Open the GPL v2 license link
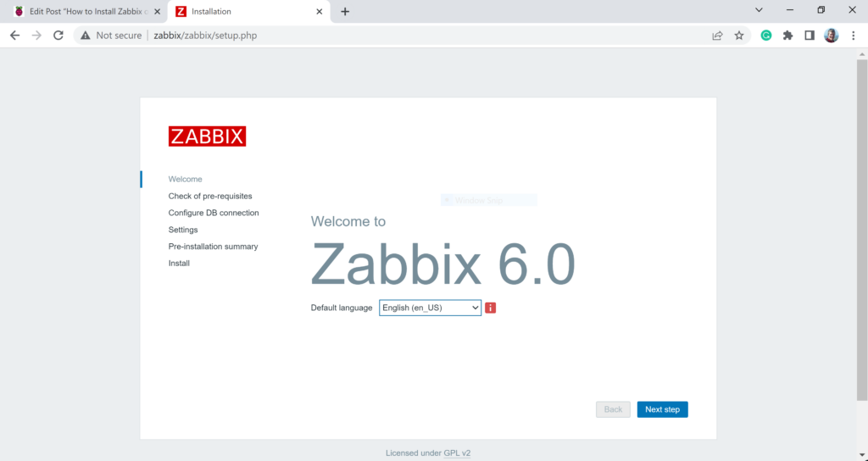Image resolution: width=868 pixels, height=461 pixels. [x=457, y=453]
